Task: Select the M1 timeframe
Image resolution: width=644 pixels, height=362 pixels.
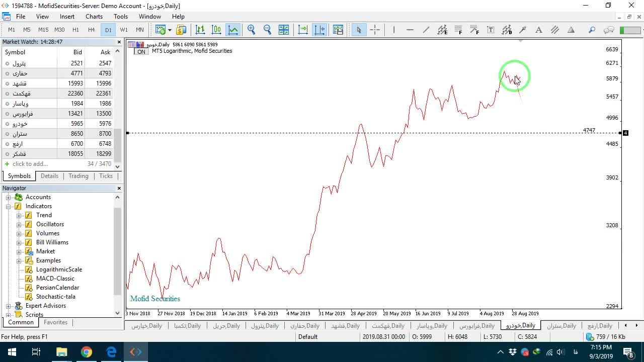Action: pos(12,30)
